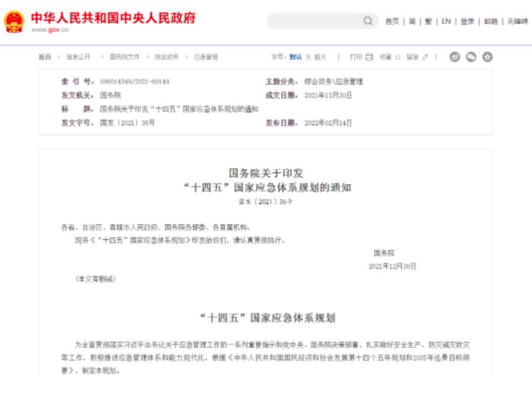Image resolution: width=532 pixels, height=398 pixels.
Task: Select 默认 font size option
Action: pyautogui.click(x=296, y=57)
